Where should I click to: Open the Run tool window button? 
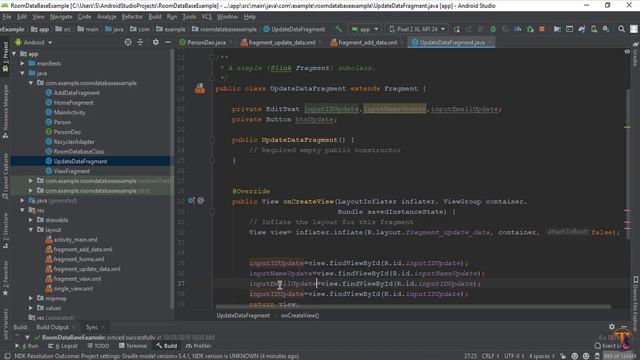[x=27, y=346]
